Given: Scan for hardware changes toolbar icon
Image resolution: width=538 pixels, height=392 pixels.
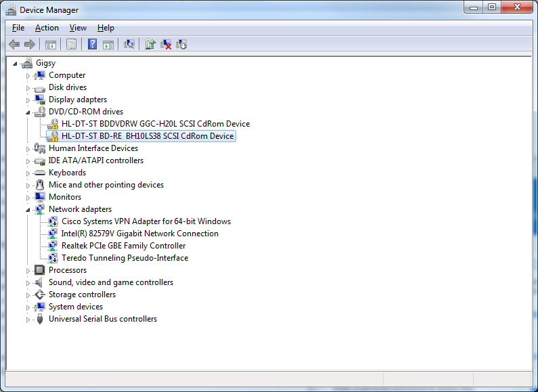Looking at the screenshot, I should [129, 44].
